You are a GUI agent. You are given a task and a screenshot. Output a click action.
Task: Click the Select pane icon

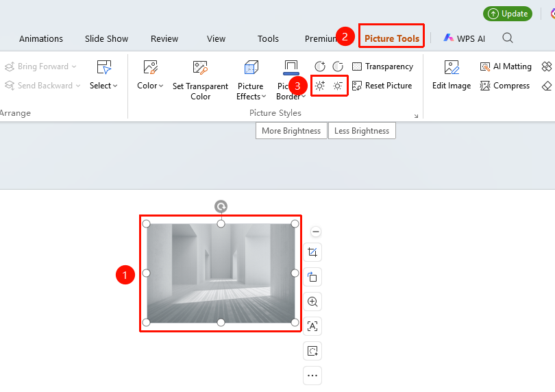click(x=103, y=67)
